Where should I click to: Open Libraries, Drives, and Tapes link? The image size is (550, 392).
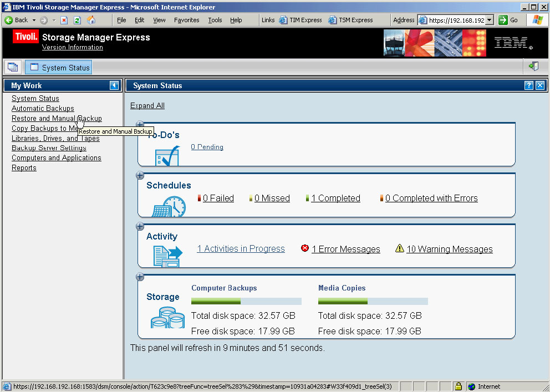click(x=55, y=138)
